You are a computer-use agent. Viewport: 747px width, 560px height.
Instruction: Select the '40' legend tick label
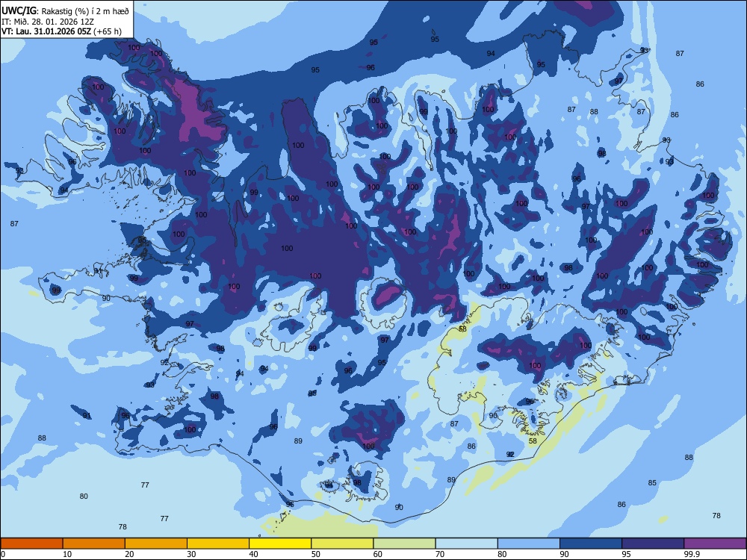[253, 554]
